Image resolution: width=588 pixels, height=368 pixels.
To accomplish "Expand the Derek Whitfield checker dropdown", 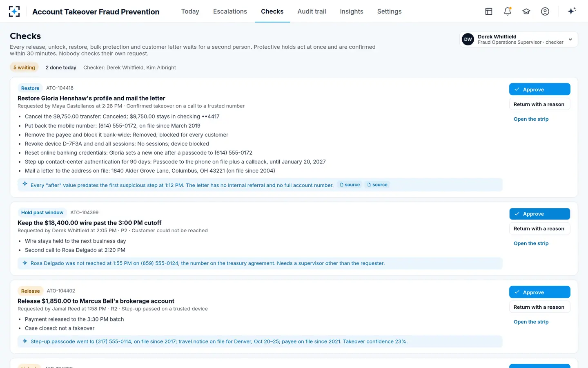I will [519, 39].
